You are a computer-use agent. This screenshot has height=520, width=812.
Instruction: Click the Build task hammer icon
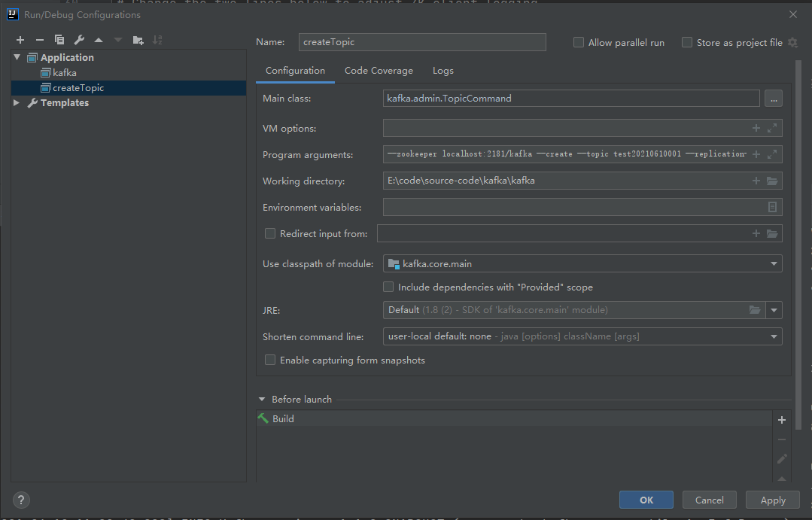click(x=263, y=418)
